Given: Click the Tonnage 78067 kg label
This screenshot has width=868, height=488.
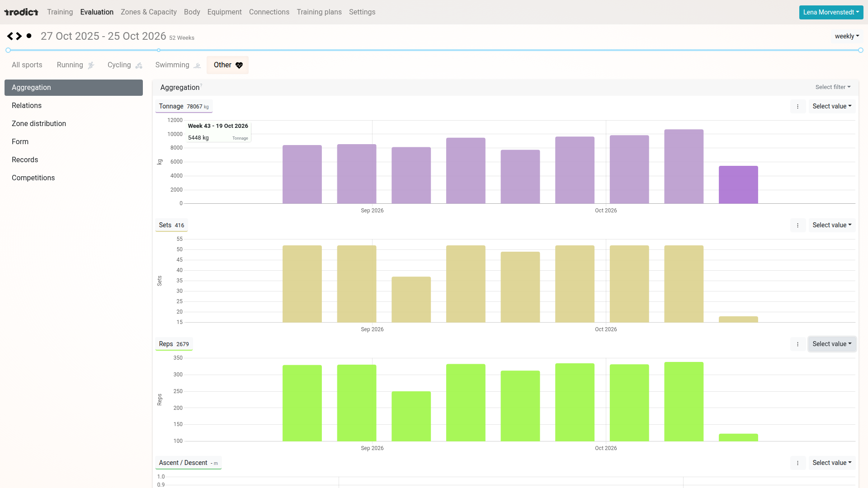Looking at the screenshot, I should point(184,107).
